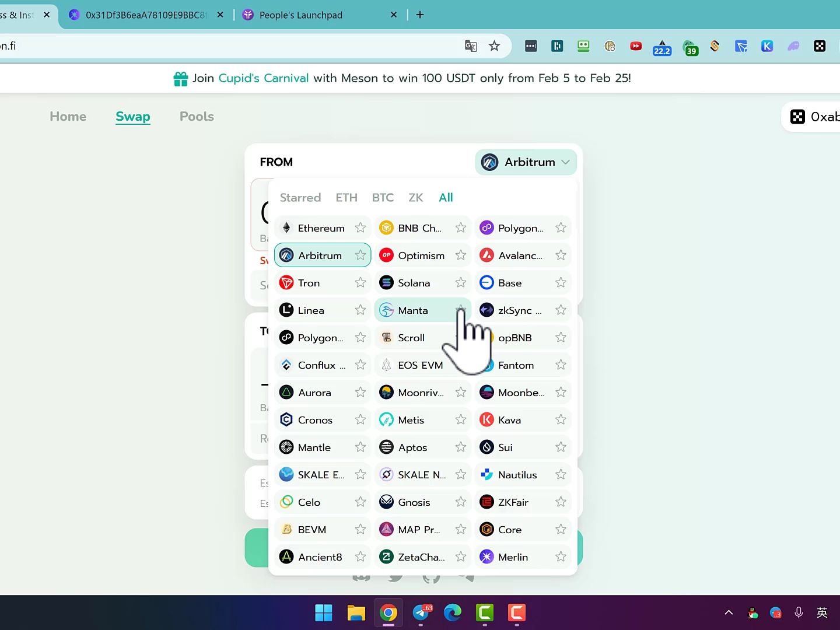Choose Linea chain
This screenshot has height=630, width=840.
click(322, 310)
